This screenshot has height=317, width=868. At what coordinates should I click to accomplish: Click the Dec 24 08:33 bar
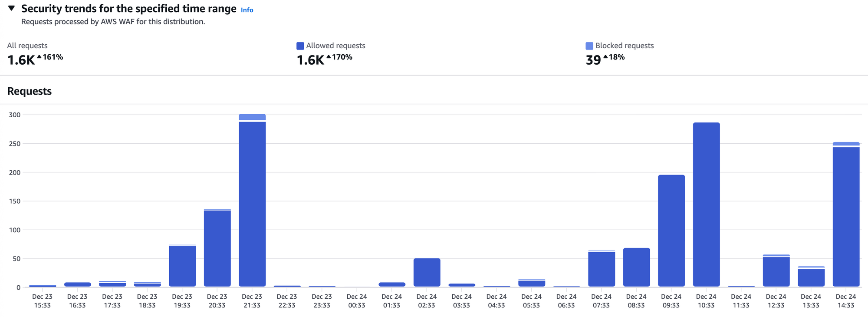[636, 267]
